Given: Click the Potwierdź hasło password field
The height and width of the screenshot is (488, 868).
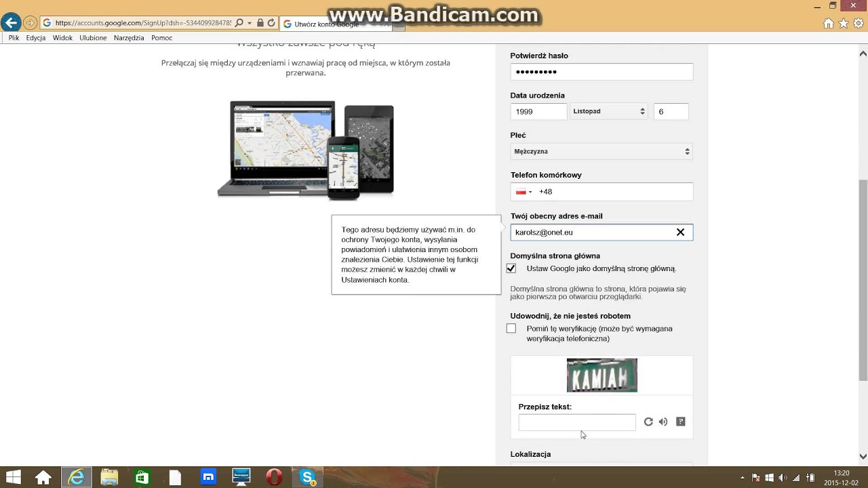Looking at the screenshot, I should click(601, 72).
